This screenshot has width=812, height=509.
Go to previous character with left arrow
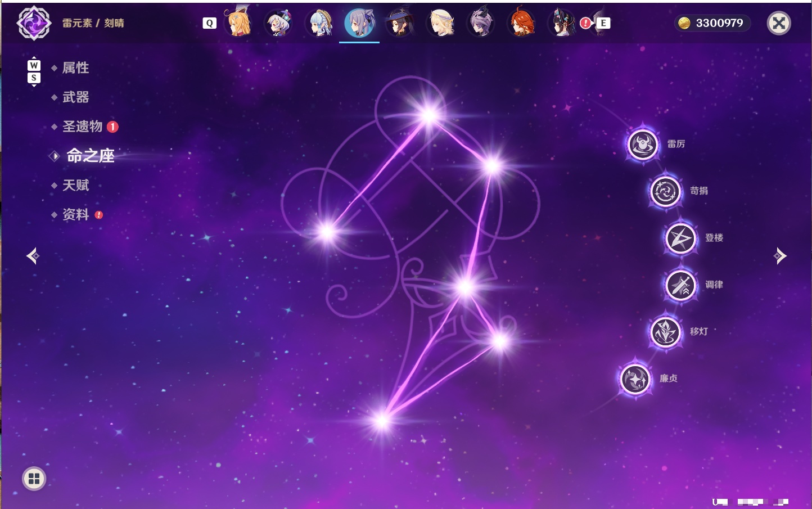(x=33, y=256)
